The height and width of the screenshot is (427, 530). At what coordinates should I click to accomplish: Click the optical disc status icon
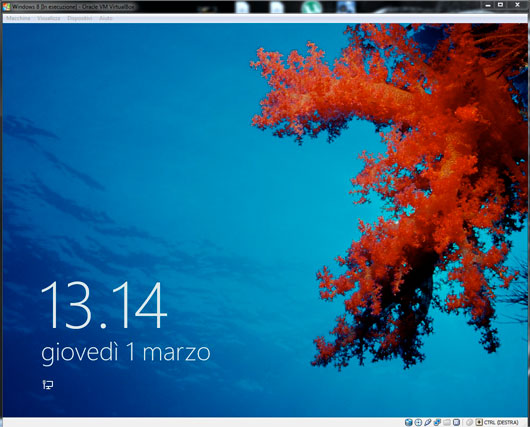point(418,422)
